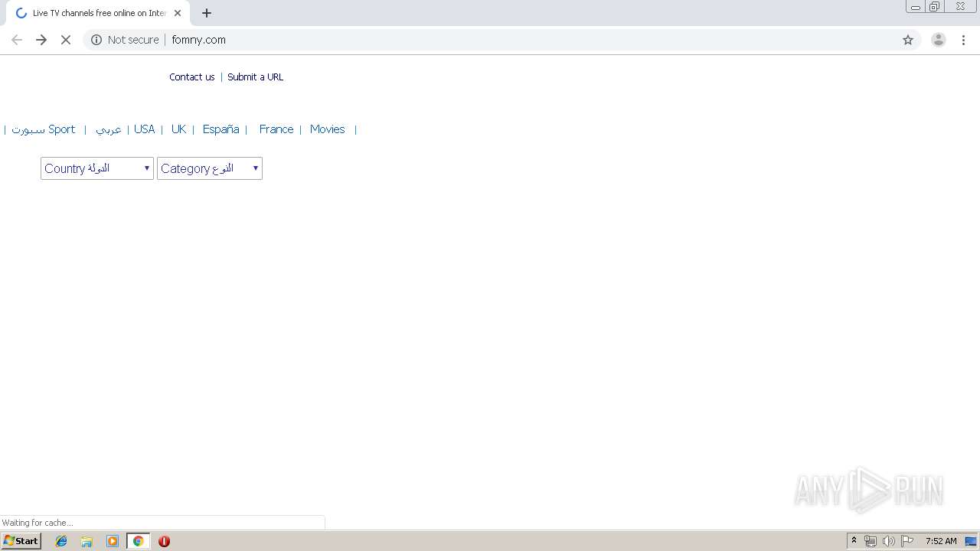Screen dimensions: 980x551
Task: Browse USA channels
Action: click(x=145, y=129)
